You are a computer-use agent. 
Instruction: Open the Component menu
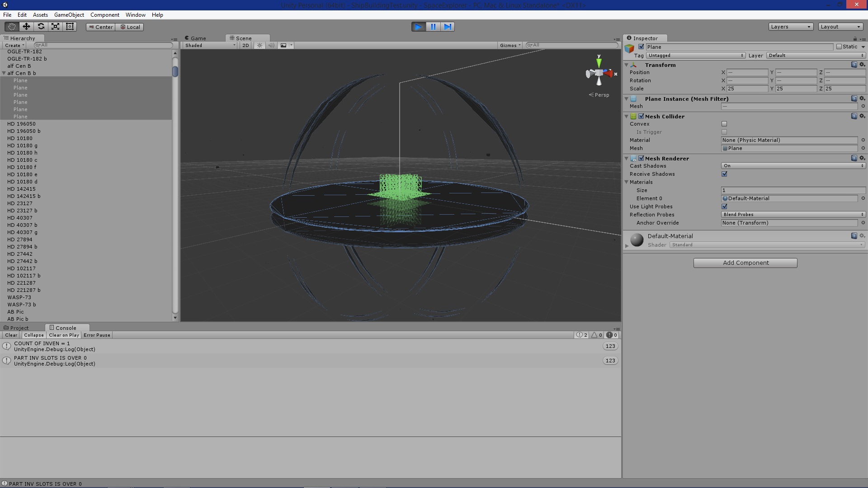[x=105, y=15]
